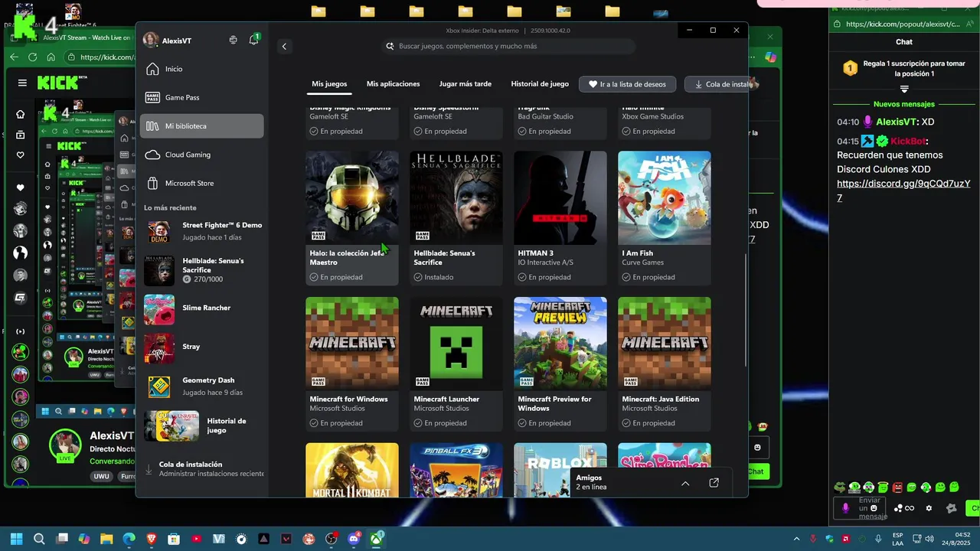Click the gray star badge icon in chat
The width and height of the screenshot is (980, 551).
(952, 508)
